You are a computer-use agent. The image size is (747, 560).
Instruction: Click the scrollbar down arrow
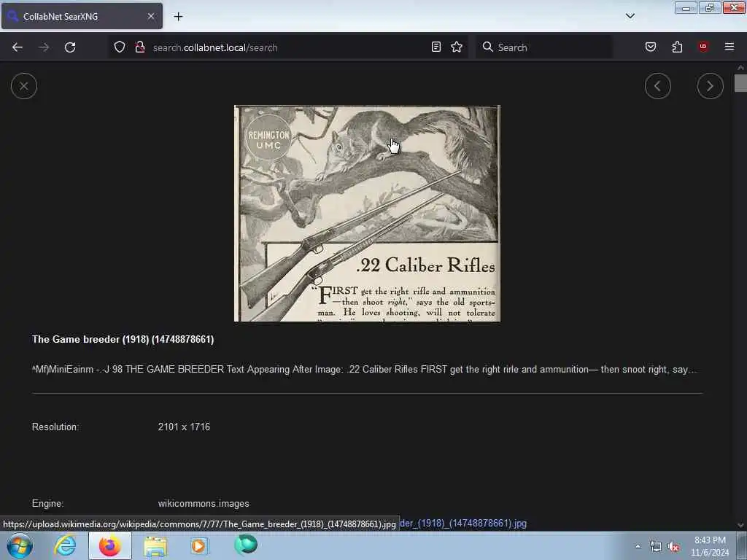(740, 525)
